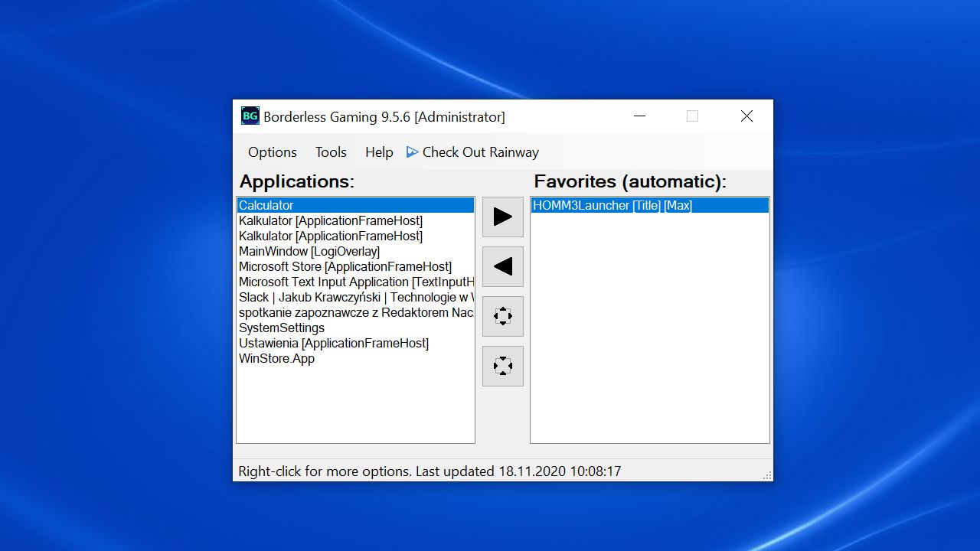980x551 pixels.
Task: Select Ustawienia [ApplicationFrameHost] entry
Action: [355, 343]
